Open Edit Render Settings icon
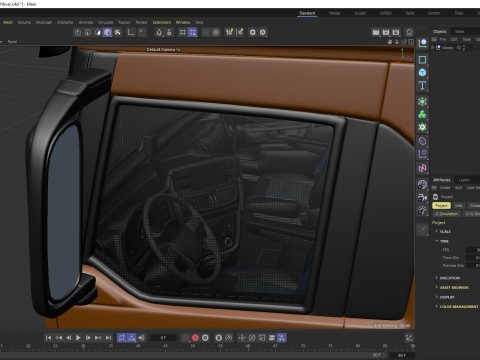 click(396, 32)
